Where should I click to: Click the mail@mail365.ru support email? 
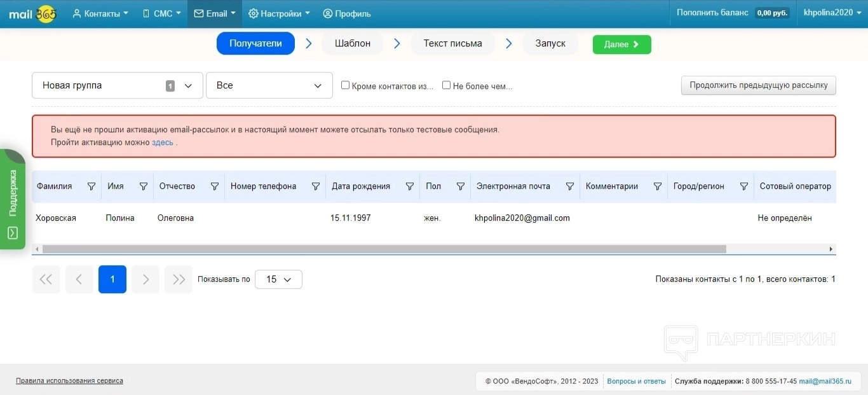click(825, 381)
